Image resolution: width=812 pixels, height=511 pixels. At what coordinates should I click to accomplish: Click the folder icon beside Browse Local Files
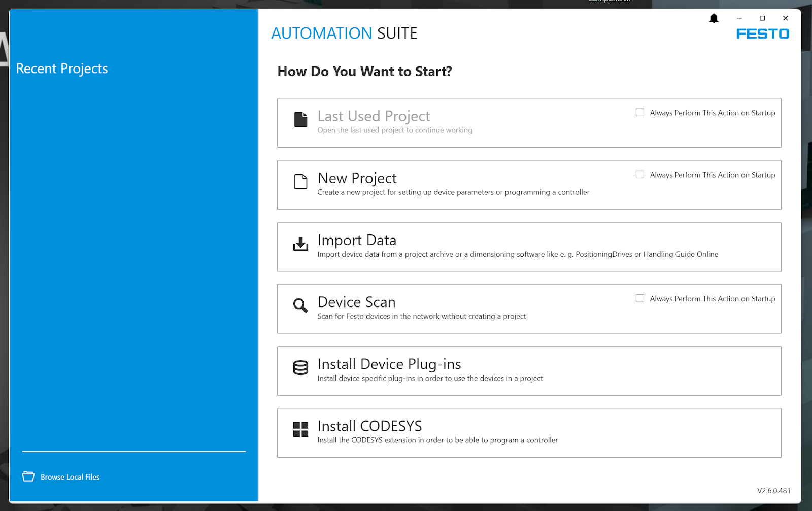(x=28, y=476)
